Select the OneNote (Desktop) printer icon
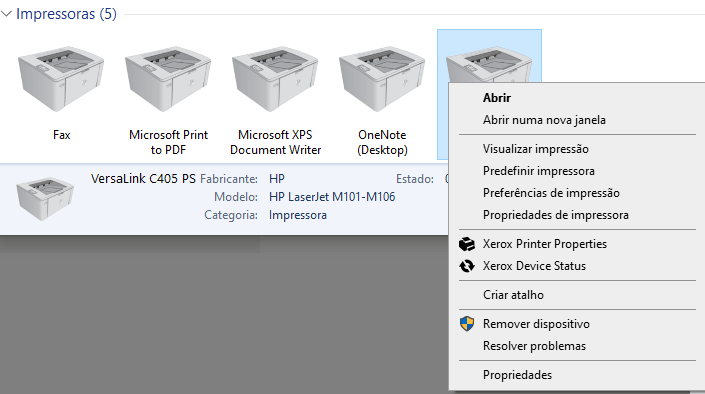The height and width of the screenshot is (394, 705). click(382, 79)
